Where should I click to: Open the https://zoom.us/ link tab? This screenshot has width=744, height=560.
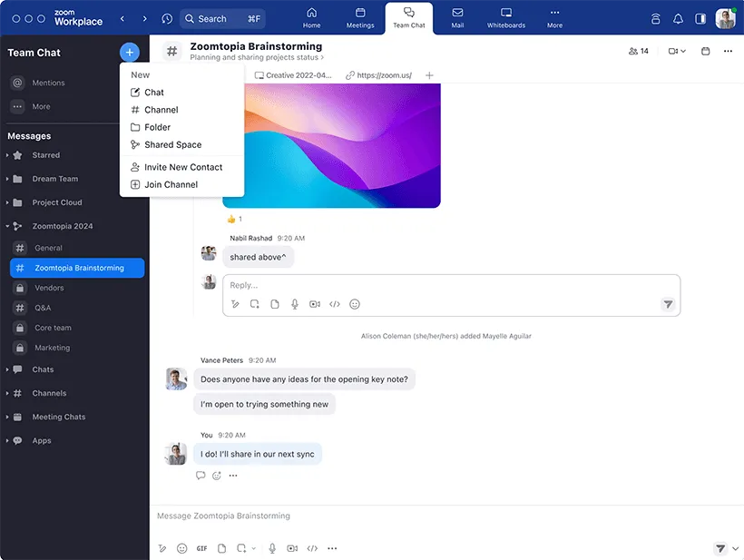point(378,75)
